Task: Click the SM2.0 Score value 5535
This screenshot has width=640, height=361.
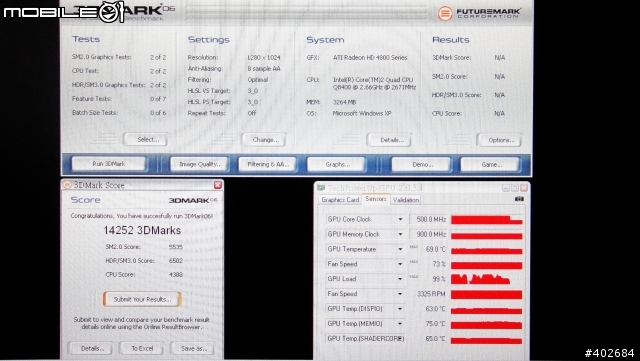Action: 176,247
